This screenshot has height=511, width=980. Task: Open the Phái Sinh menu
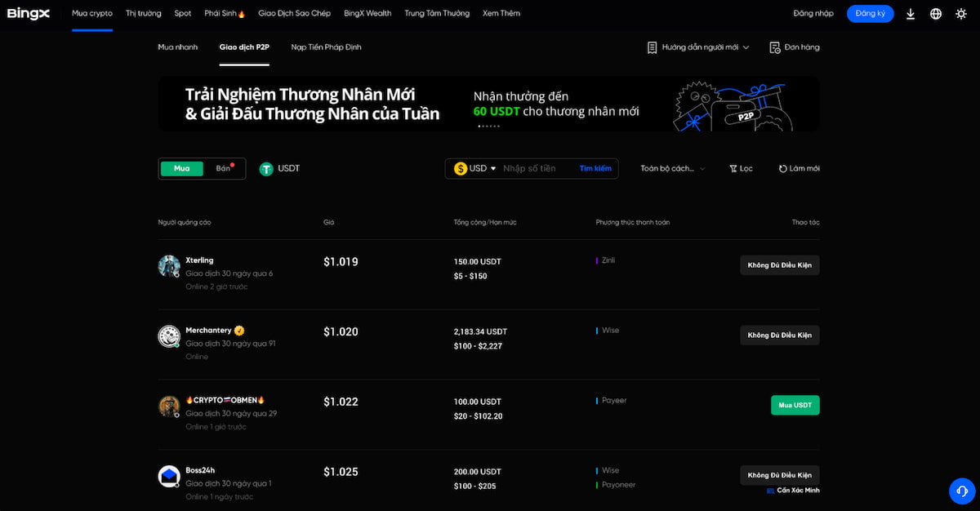click(225, 13)
